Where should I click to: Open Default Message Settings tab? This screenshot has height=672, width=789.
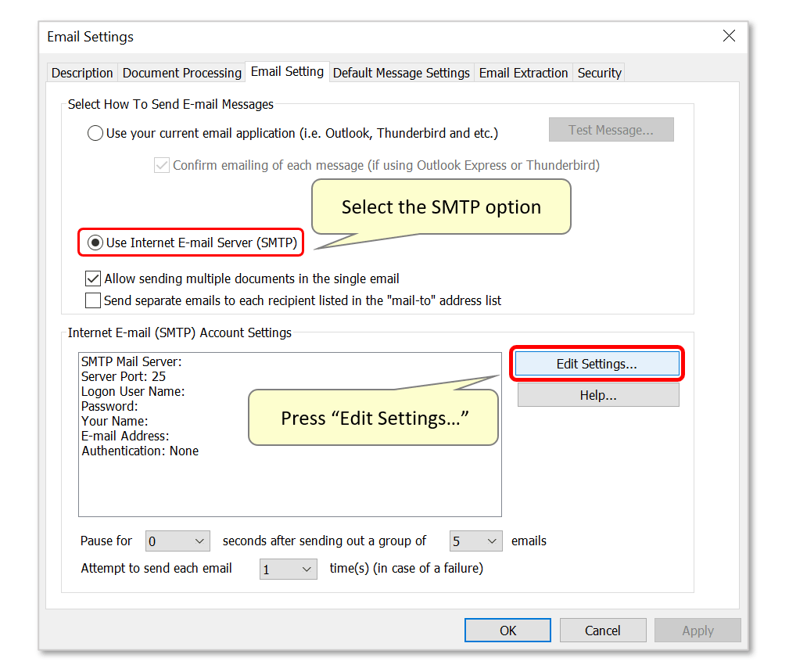point(401,72)
